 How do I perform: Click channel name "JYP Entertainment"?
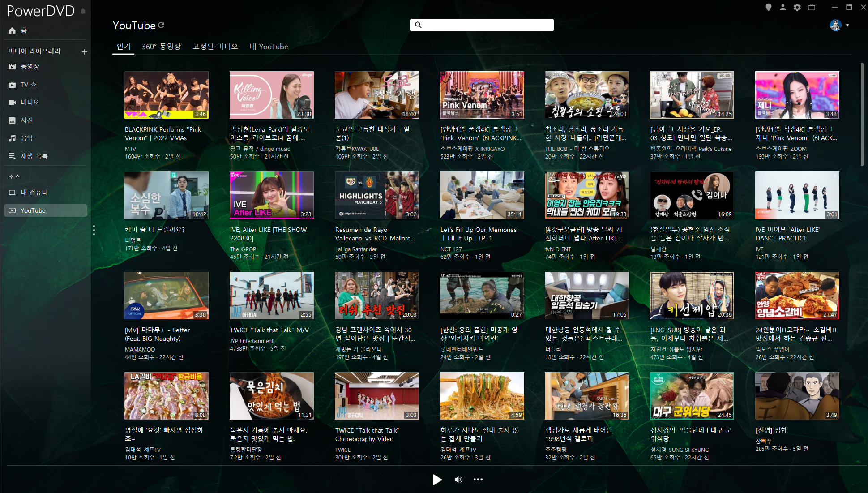coord(252,341)
